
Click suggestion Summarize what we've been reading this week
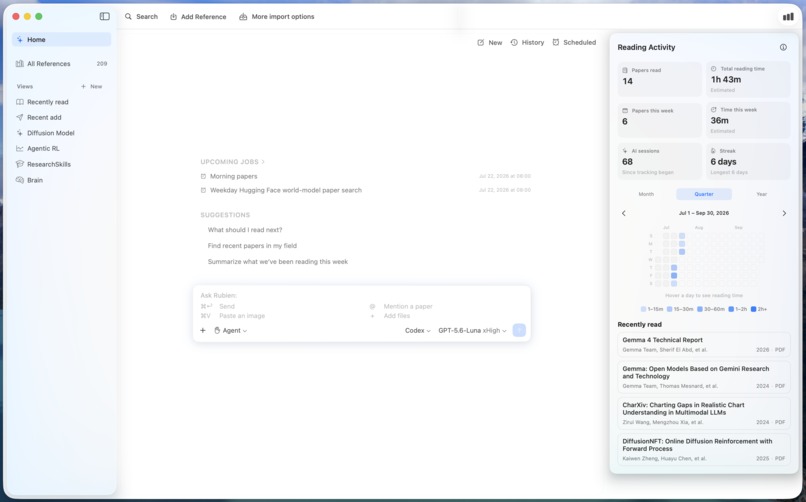(278, 262)
